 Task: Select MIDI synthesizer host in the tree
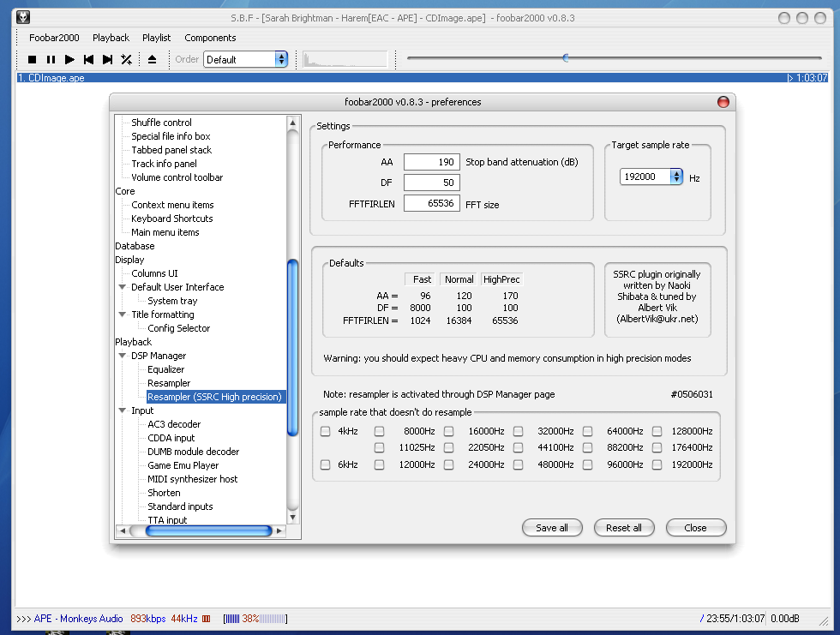[192, 479]
